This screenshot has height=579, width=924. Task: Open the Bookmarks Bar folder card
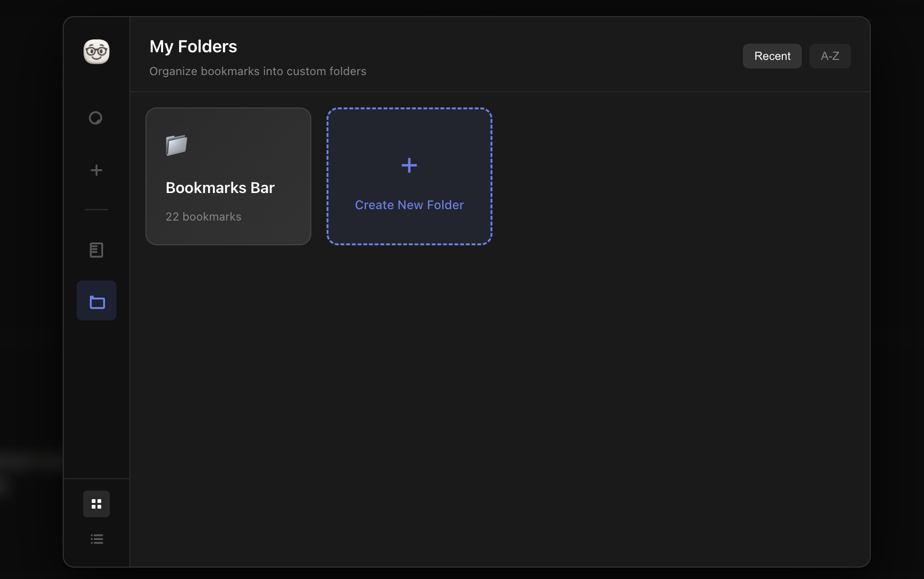[x=228, y=176]
